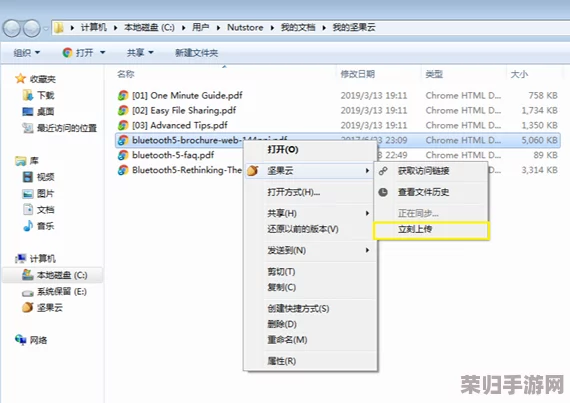Expand 发送到(N) submenu
The height and width of the screenshot is (403, 570).
coord(310,250)
